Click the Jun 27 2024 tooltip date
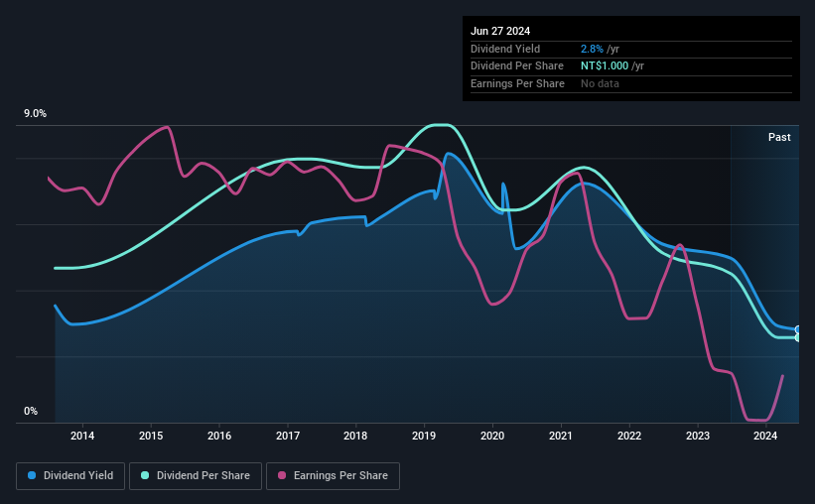Viewport: 815px width, 504px height. point(500,31)
